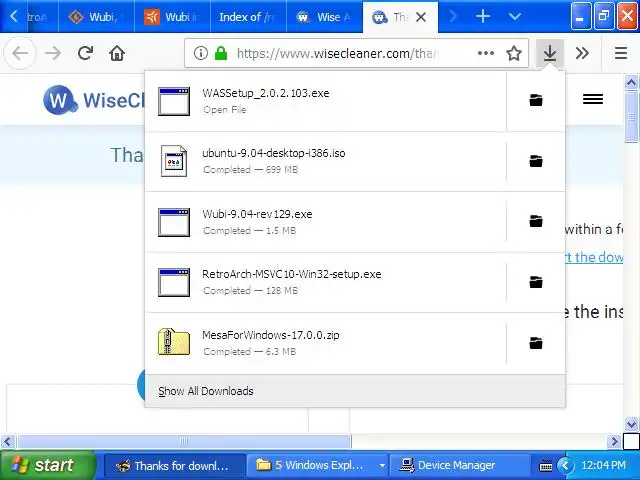This screenshot has width=640, height=480.
Task: Click the 12:04 PM clock
Action: point(603,465)
